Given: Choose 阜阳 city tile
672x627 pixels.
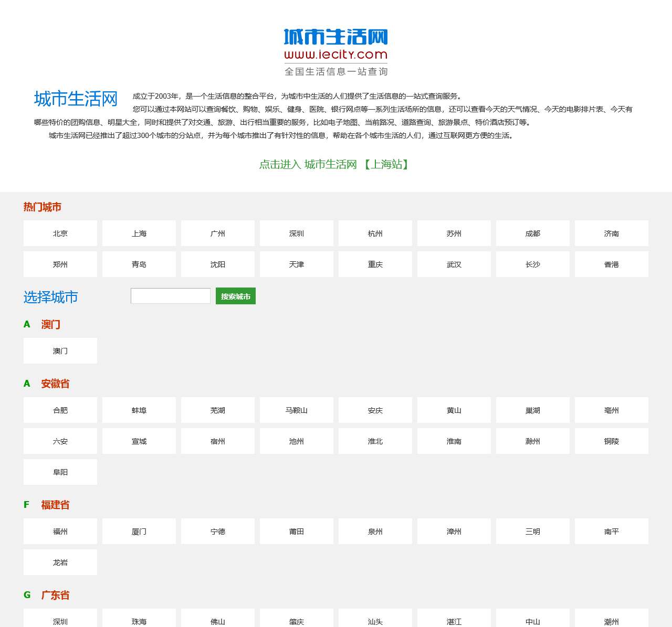Looking at the screenshot, I should [x=60, y=472].
